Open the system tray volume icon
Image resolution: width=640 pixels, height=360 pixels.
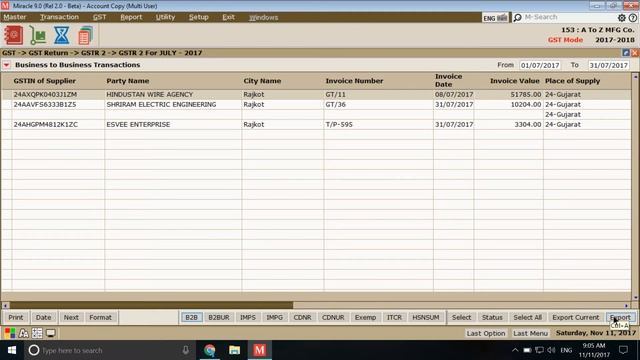(x=551, y=350)
